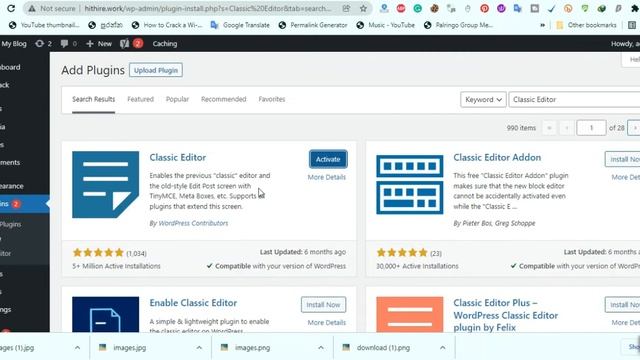
Task: Switch to the Popular tab
Action: [177, 99]
